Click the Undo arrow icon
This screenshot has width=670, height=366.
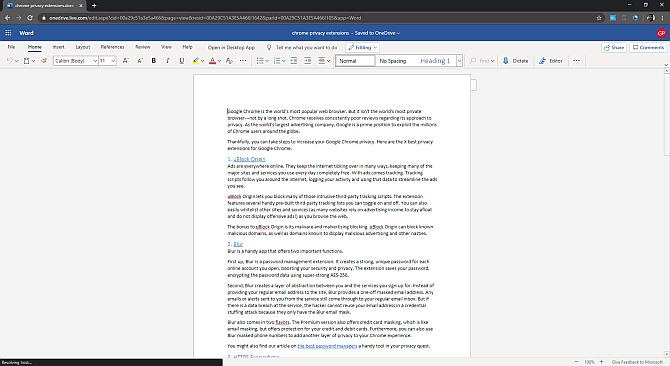tap(9, 61)
